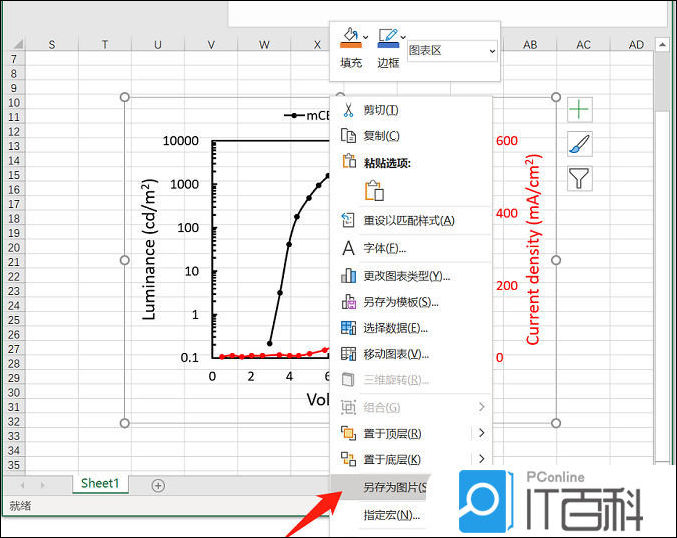Click the chart's right-middle resize handle
The image size is (677, 538).
(x=556, y=260)
